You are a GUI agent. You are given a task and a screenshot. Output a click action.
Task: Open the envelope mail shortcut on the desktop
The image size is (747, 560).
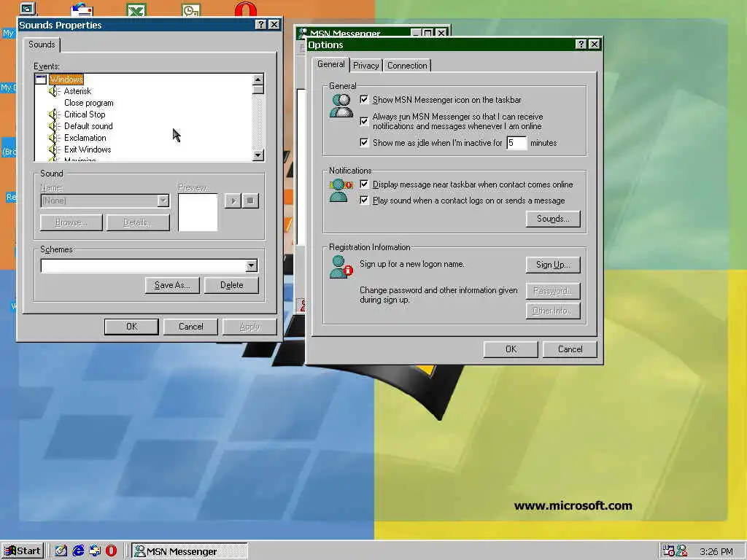click(82, 9)
